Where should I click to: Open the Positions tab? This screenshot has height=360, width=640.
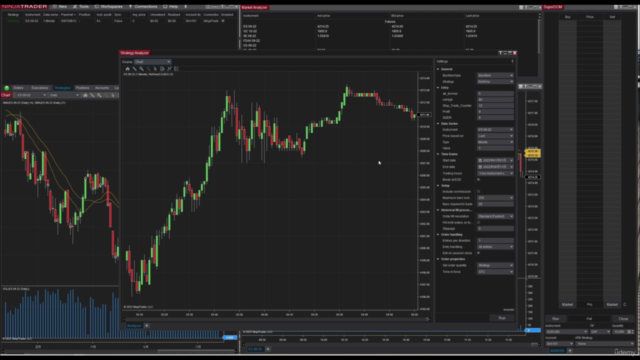pyautogui.click(x=82, y=88)
